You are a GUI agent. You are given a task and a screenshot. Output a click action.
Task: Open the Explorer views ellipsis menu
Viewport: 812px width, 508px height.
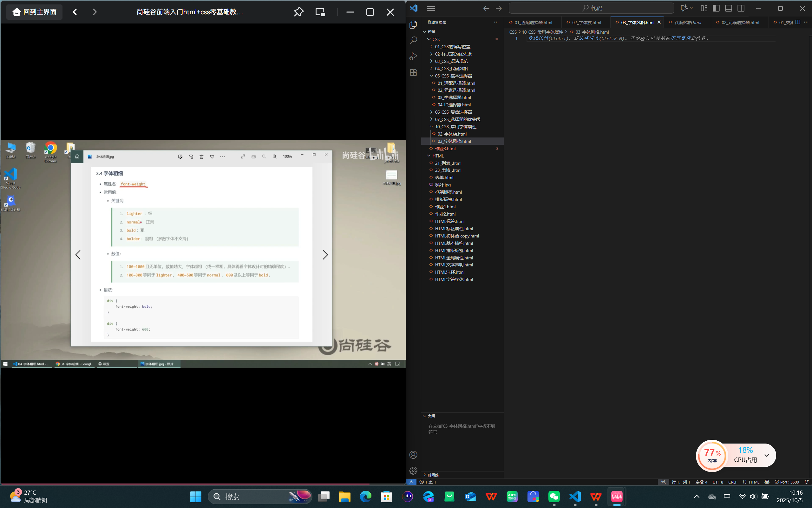496,22
